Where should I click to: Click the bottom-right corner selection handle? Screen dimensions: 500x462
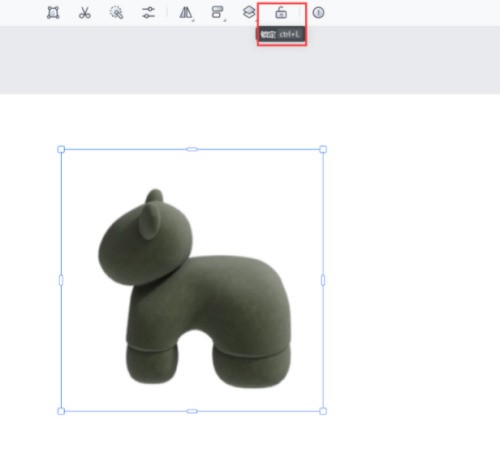[x=323, y=411]
